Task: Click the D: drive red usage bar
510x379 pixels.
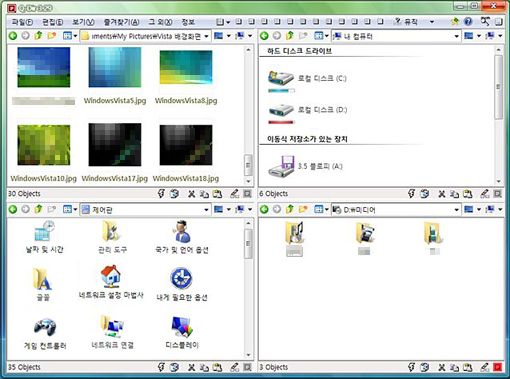Action: 281,122
